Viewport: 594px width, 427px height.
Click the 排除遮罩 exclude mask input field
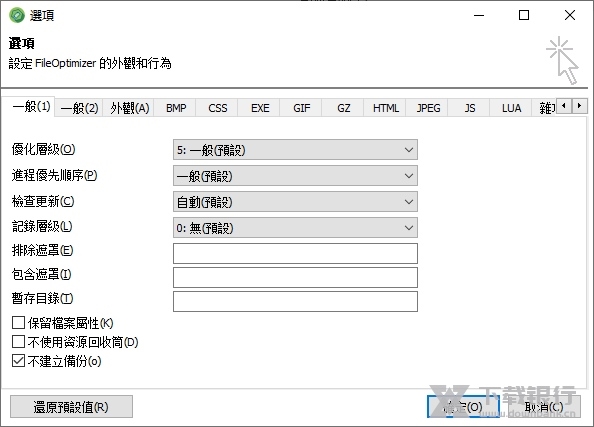[x=295, y=253]
